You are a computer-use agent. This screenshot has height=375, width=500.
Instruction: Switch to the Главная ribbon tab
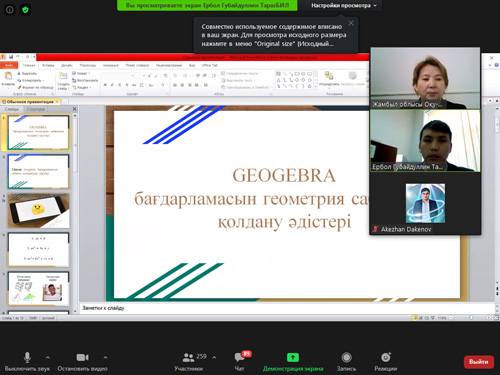(29, 65)
